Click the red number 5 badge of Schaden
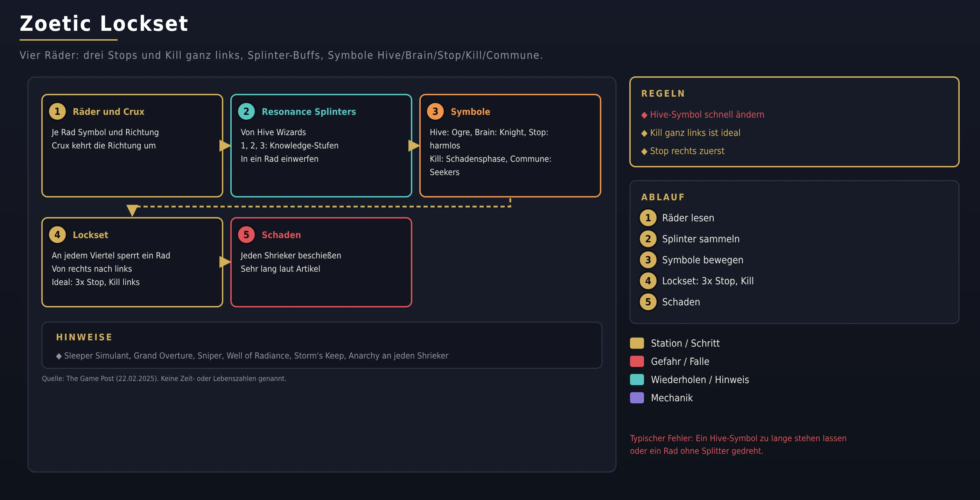 click(246, 235)
